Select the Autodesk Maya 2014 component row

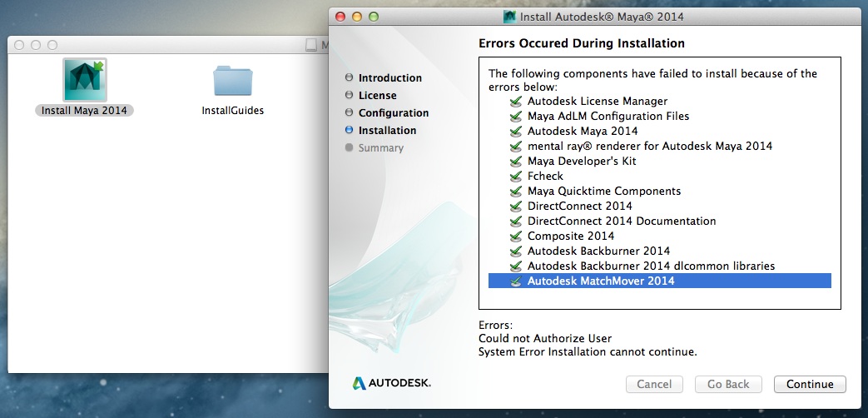click(660, 132)
